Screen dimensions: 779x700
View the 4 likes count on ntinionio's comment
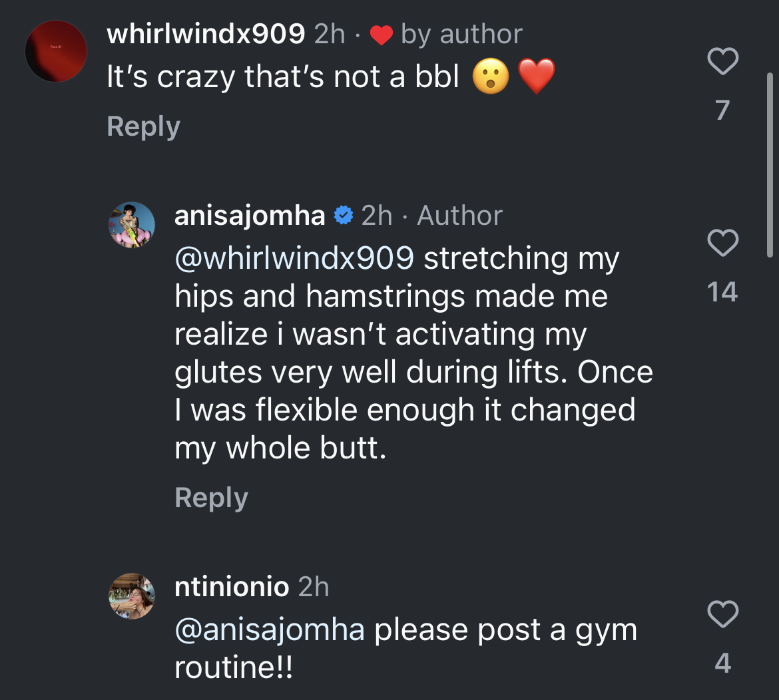722,663
